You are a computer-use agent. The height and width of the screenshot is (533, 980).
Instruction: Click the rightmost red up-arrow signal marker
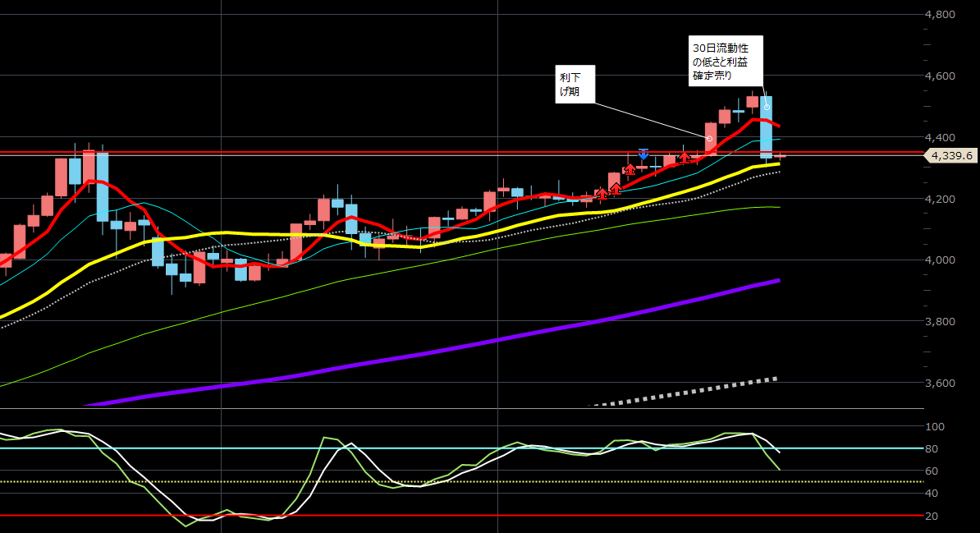pyautogui.click(x=684, y=156)
